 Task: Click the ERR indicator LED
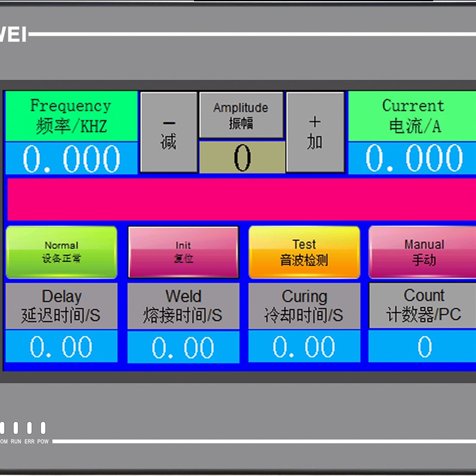(29, 428)
